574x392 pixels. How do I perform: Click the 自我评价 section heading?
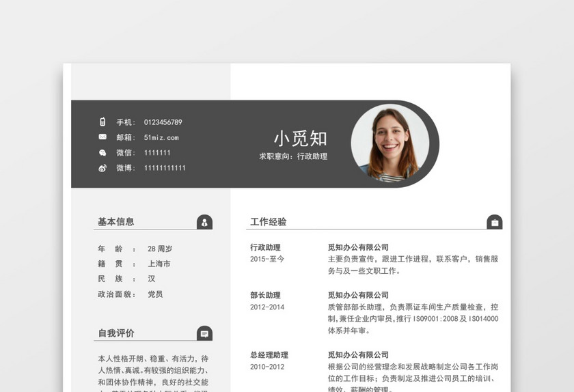tap(116, 333)
